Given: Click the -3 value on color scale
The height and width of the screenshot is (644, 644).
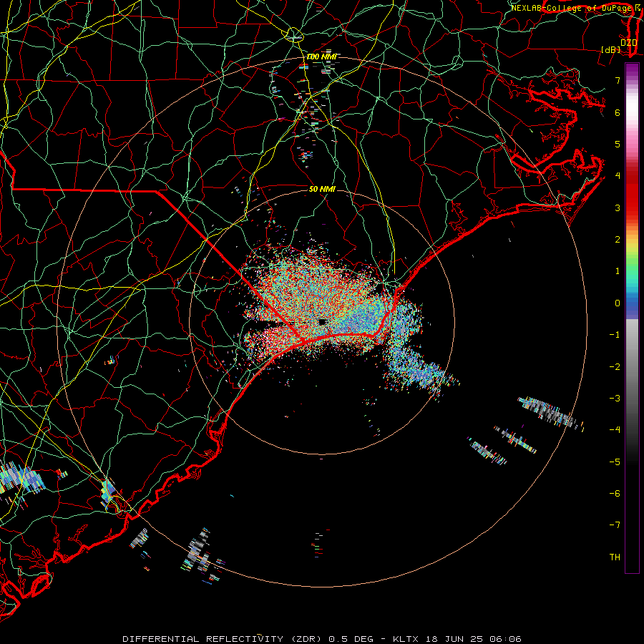Looking at the screenshot, I should click(x=615, y=399).
